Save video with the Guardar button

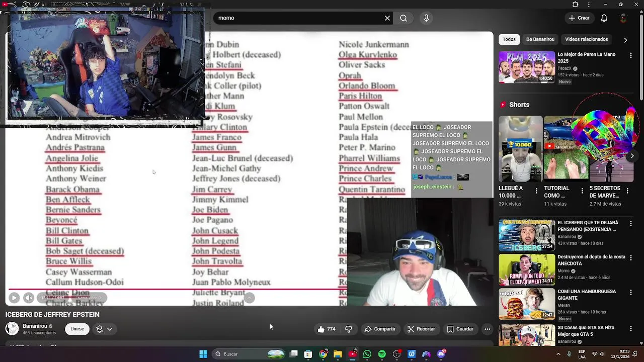[460, 329]
